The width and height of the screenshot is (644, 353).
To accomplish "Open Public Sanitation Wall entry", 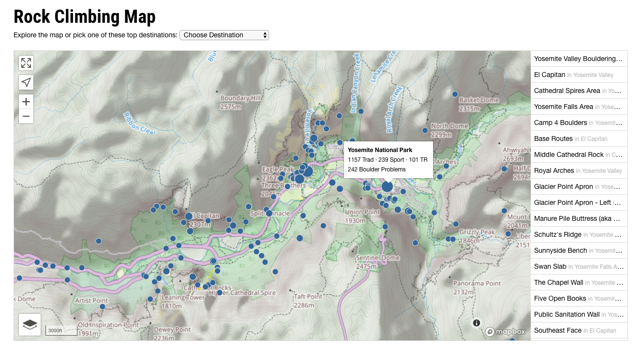I will click(579, 314).
